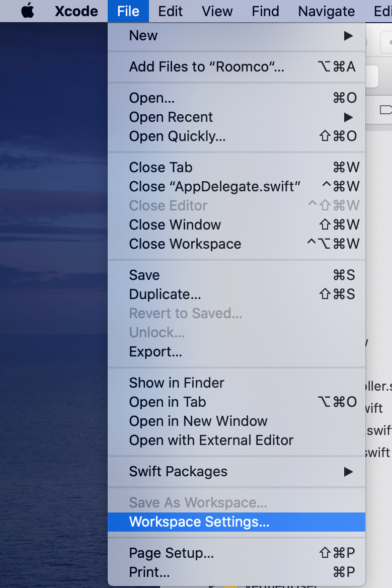Expand the Open Recent submenu

tap(171, 117)
